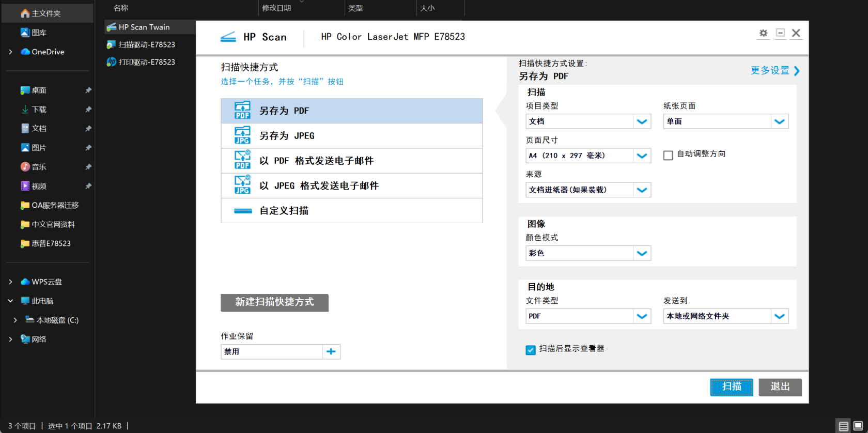Click the 扫描驱动-E78523 file icon

pos(112,44)
